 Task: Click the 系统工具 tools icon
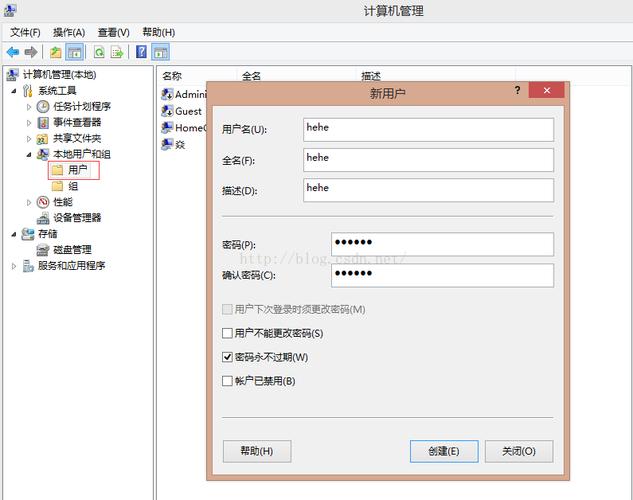28,91
